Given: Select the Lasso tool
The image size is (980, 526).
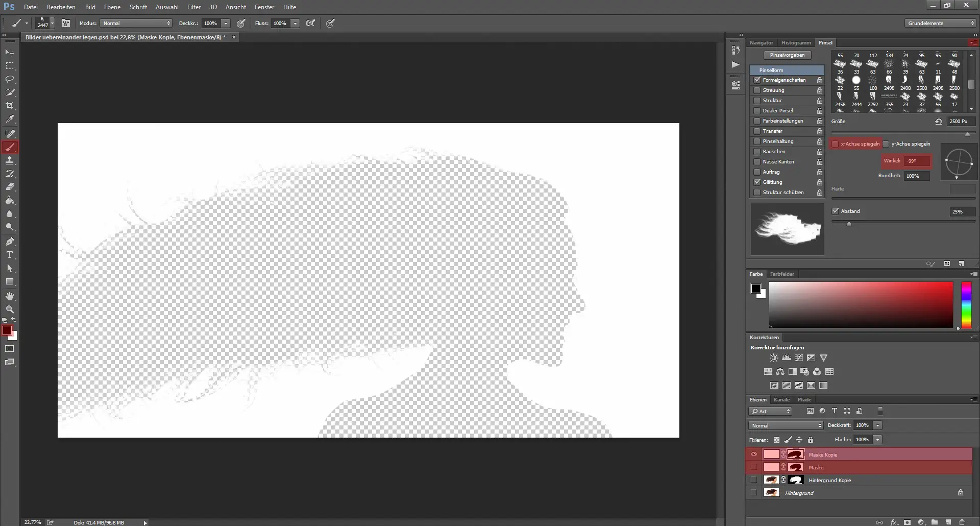Looking at the screenshot, I should coord(10,79).
